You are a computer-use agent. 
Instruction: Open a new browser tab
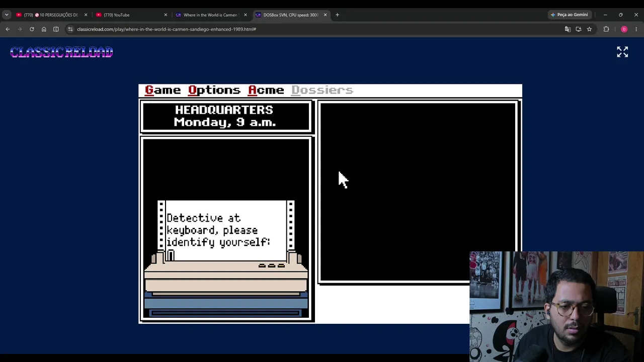pos(337,15)
